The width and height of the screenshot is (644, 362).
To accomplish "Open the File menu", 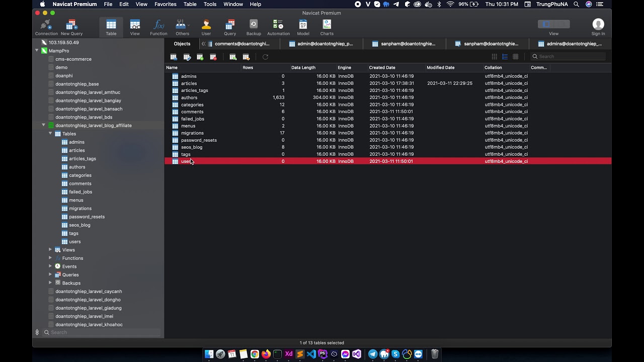I will pos(108,4).
